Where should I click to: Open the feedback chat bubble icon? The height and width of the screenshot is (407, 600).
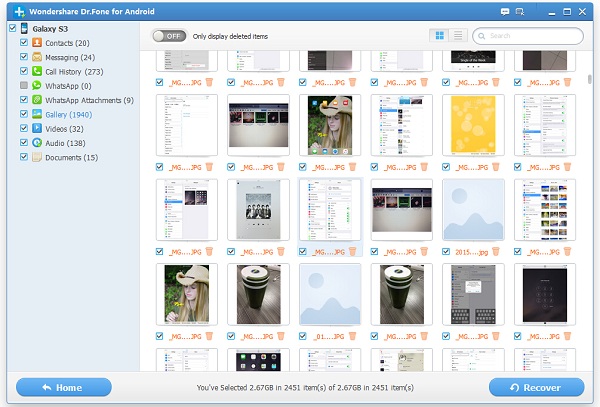point(505,12)
